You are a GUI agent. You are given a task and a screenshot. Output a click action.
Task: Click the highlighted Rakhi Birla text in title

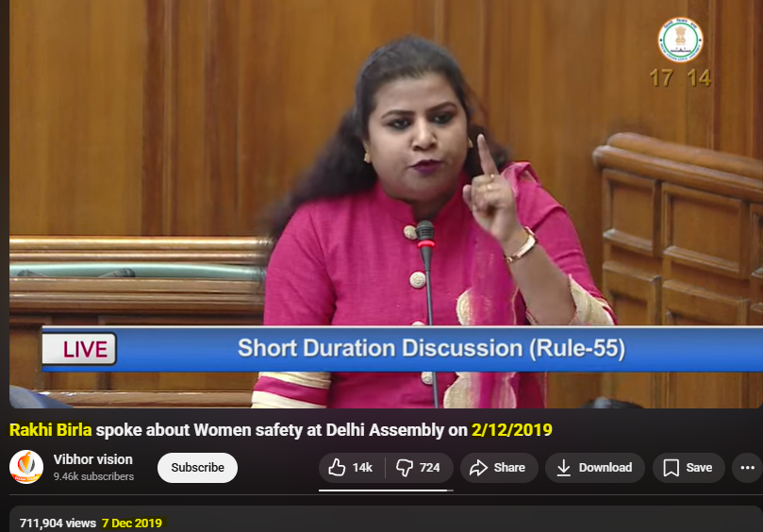(51, 430)
